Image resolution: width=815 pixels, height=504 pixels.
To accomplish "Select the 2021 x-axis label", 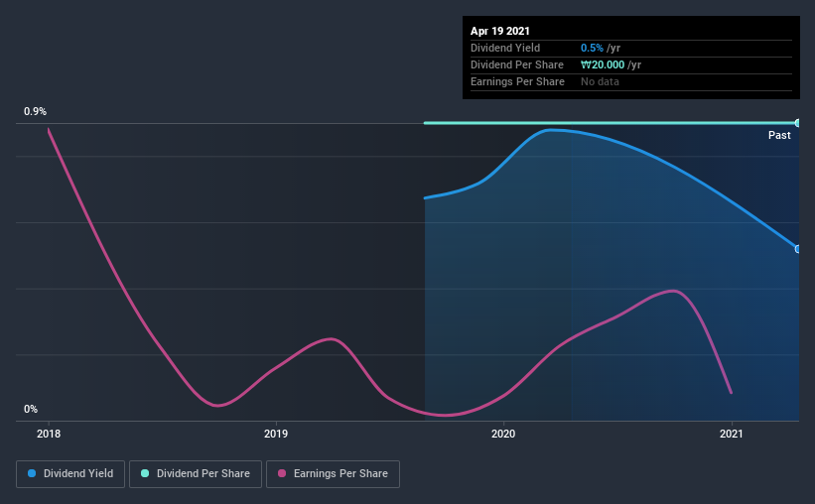I will click(731, 434).
